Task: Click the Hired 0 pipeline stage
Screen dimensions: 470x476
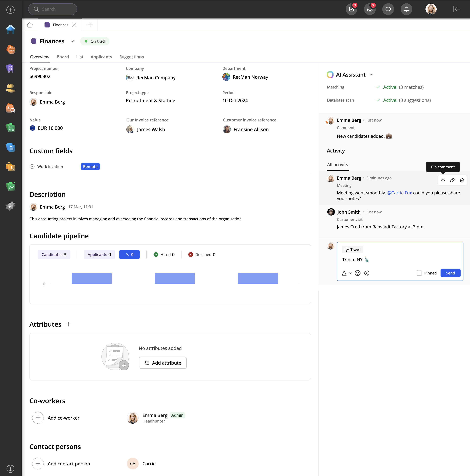Action: [164, 255]
